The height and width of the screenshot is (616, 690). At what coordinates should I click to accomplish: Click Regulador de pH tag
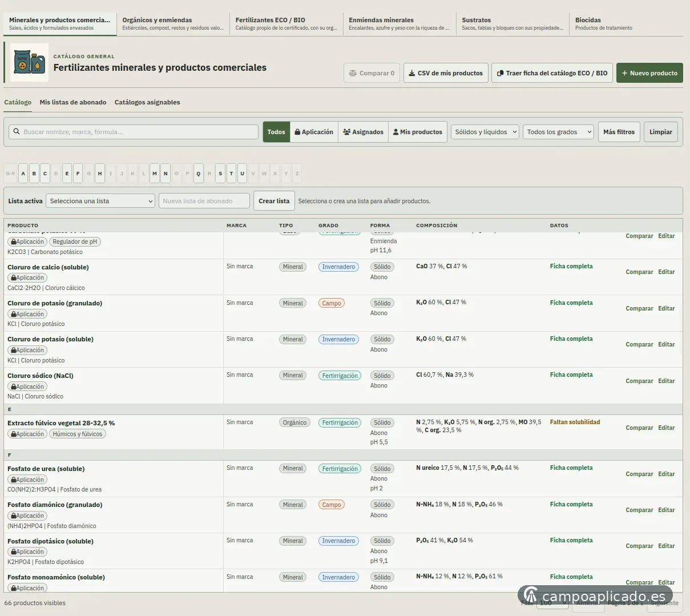75,241
